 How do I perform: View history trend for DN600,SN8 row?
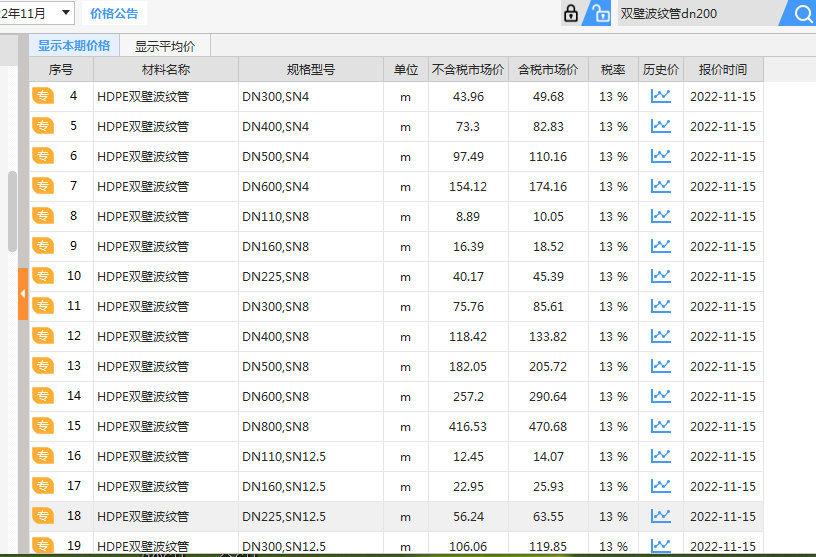pos(660,397)
